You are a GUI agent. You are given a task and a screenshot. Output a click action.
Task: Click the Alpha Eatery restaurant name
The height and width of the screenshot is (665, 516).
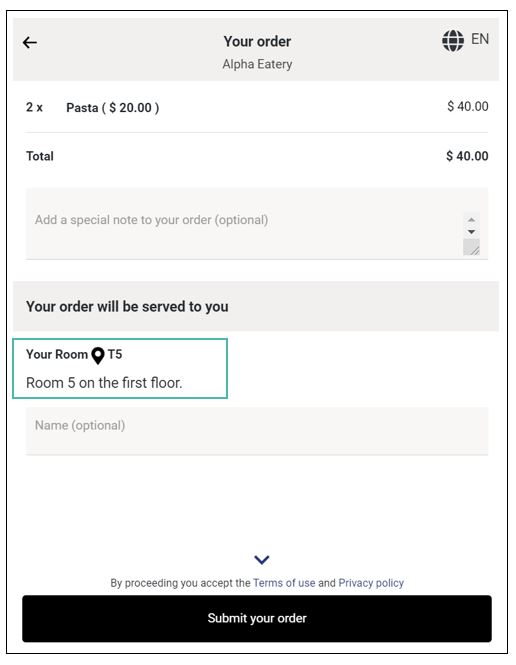257,64
